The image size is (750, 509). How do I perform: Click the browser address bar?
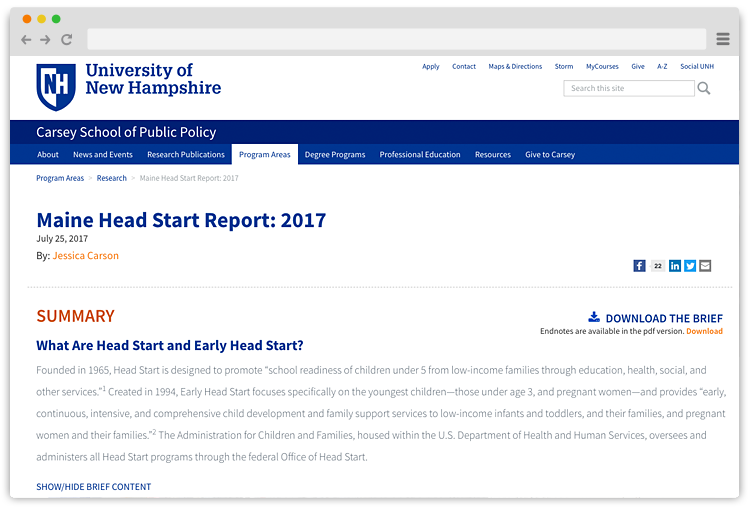tap(397, 39)
